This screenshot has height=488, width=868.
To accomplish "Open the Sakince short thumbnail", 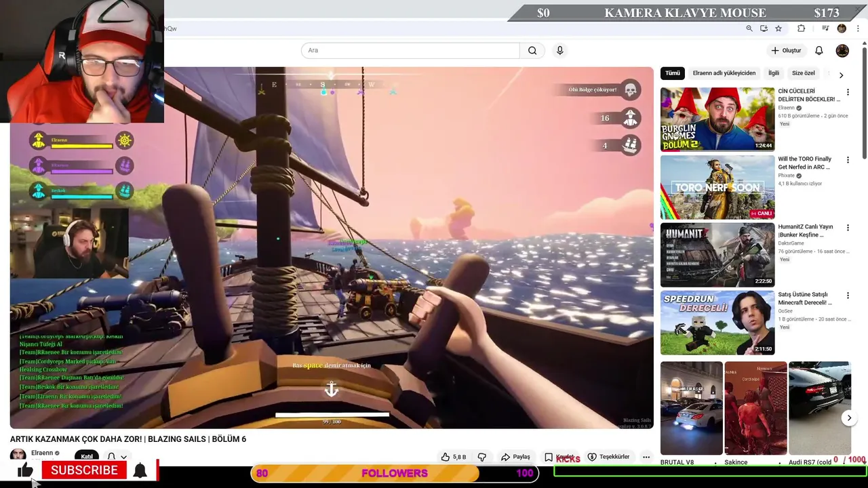I will point(755,408).
